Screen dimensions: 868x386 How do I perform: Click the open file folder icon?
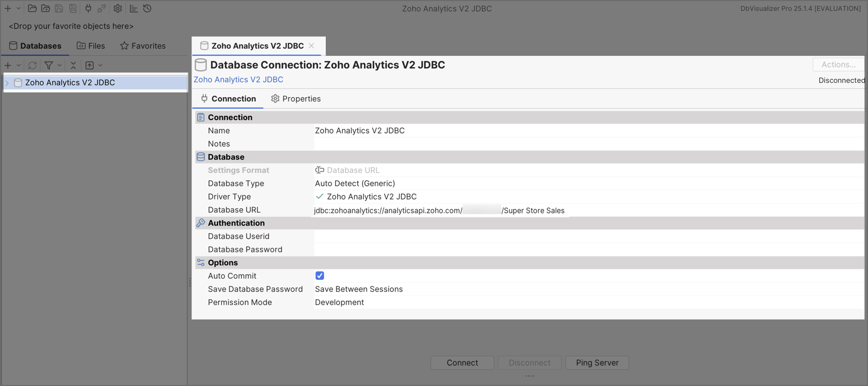[32, 9]
